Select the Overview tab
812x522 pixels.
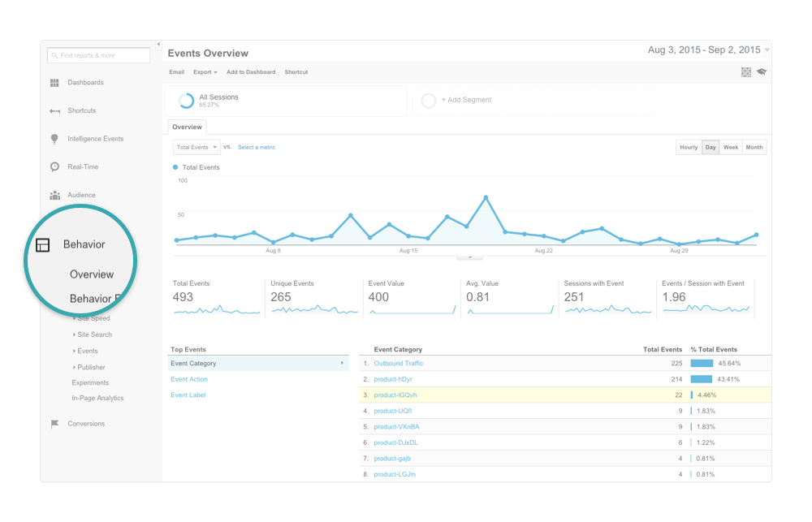click(187, 127)
